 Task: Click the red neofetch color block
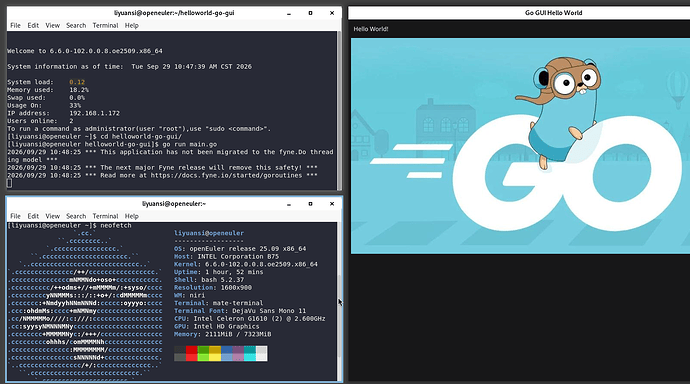click(x=191, y=353)
